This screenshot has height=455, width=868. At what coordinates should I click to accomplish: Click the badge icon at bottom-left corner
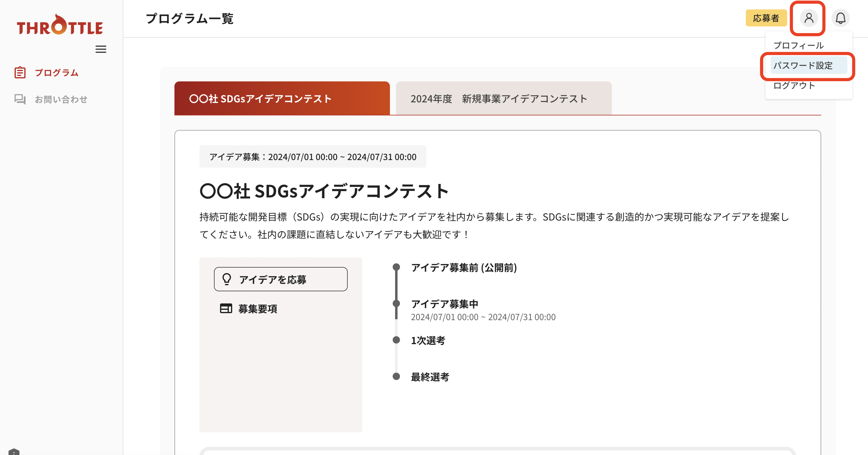[14, 452]
